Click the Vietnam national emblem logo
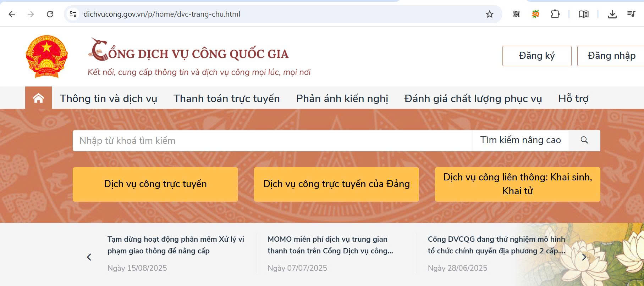Screen dimensions: 644x286 coord(46,56)
